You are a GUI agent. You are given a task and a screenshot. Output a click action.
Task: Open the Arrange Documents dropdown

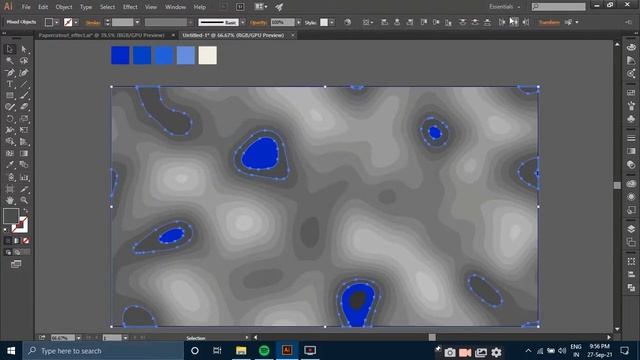pos(260,7)
